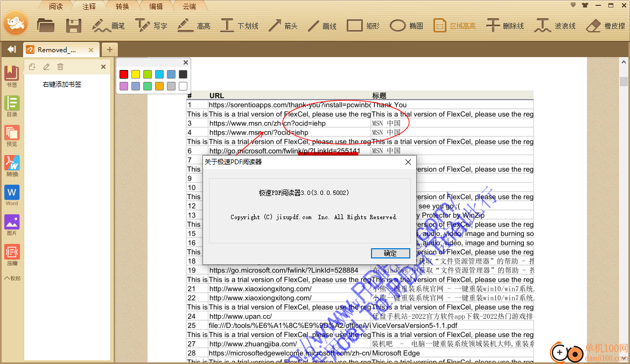The image size is (630, 364).
Task: Open the 转换 PDF convert sidebar tool
Action: click(x=12, y=166)
